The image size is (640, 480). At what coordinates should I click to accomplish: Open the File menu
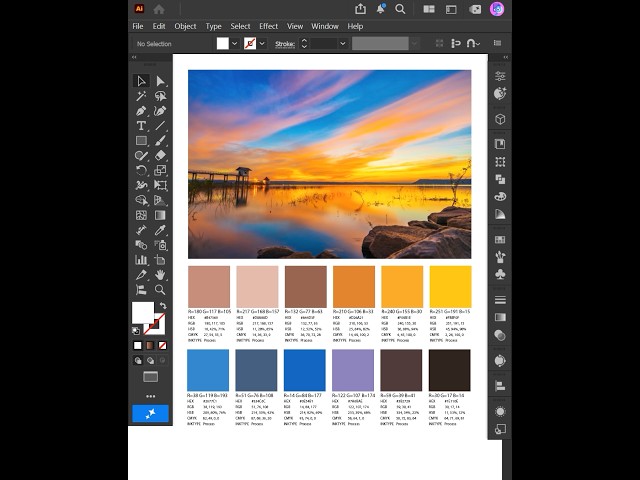click(138, 26)
